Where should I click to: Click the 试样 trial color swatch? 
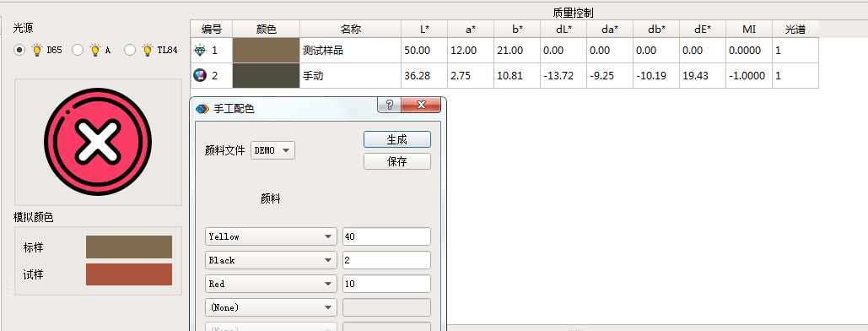(129, 274)
